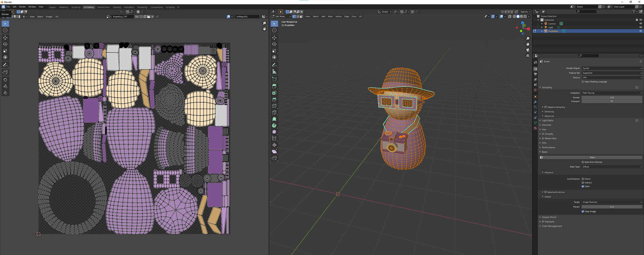Switch viewport to orthographic grid icon
Image resolution: width=644 pixels, height=255 pixels.
[x=528, y=56]
